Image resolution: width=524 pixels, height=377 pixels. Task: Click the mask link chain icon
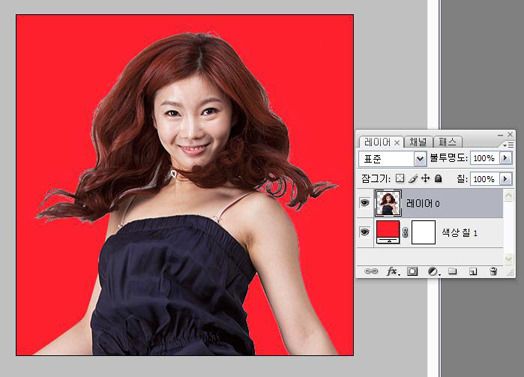click(x=405, y=232)
